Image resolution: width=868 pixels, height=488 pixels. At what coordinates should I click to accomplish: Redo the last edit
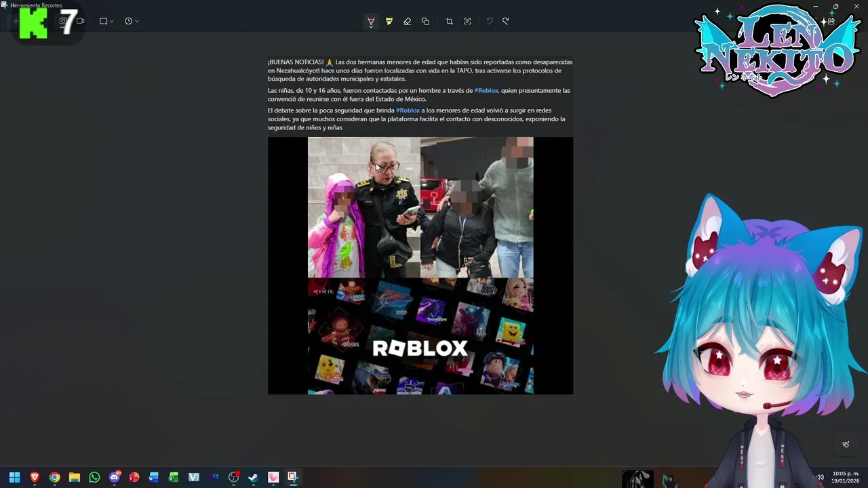tap(506, 22)
